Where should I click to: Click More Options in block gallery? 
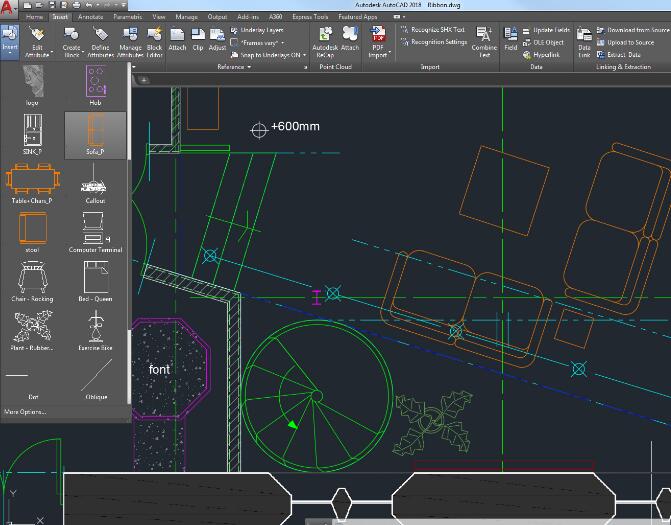25,411
